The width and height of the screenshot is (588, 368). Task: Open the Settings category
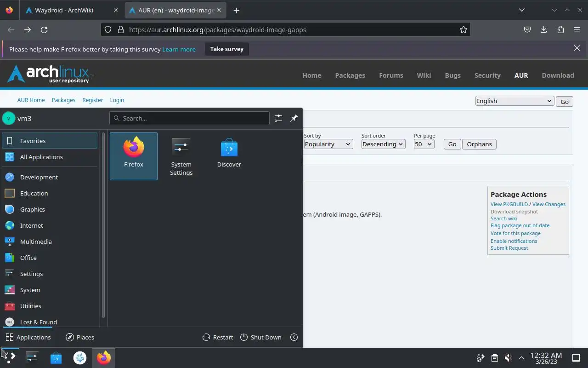pyautogui.click(x=50, y=274)
